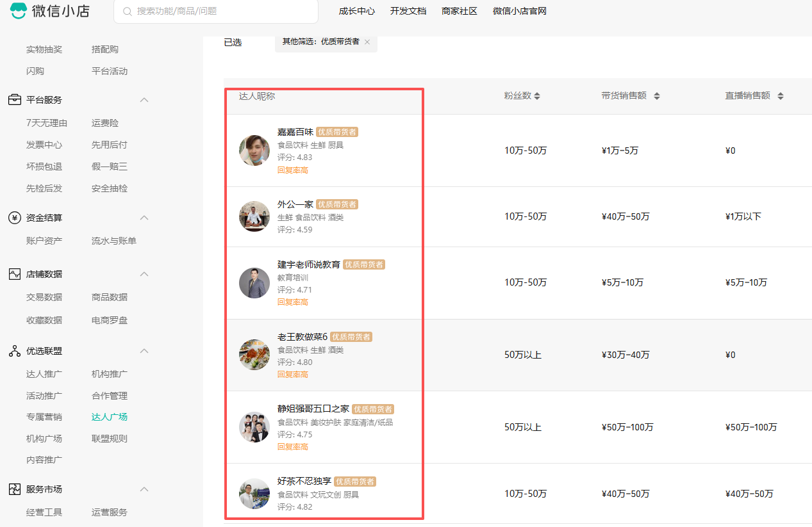Open 成长中心 in top navigation

coord(356,11)
